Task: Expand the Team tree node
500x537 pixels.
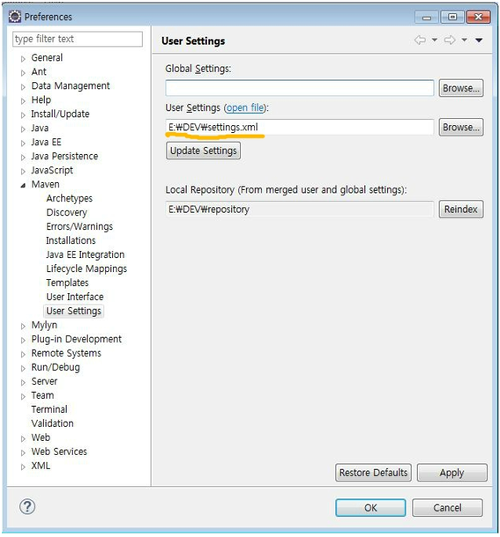Action: tap(23, 397)
